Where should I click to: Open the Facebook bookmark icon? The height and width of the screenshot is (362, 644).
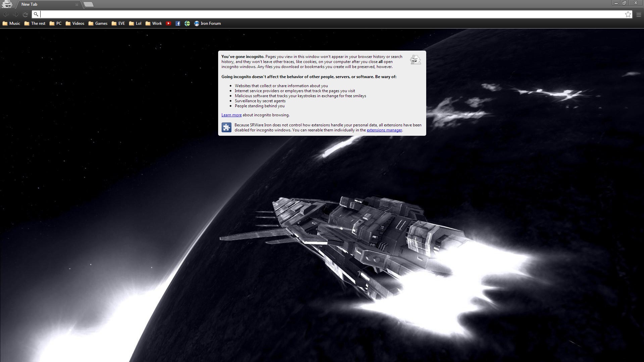[178, 23]
